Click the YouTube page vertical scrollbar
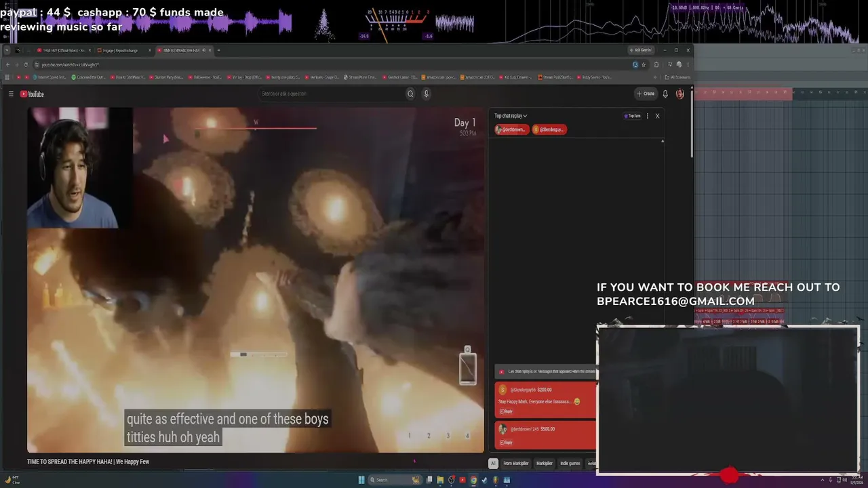This screenshot has height=488, width=868. coord(691,123)
